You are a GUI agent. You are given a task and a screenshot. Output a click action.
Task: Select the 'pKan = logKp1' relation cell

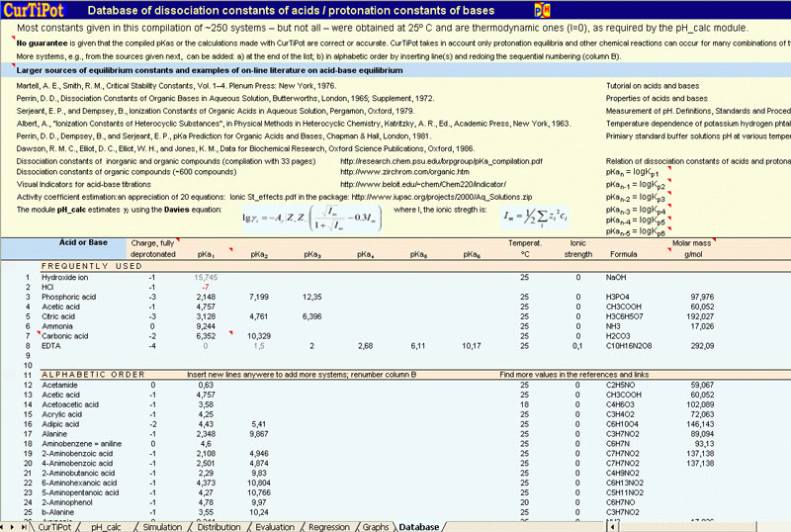632,172
